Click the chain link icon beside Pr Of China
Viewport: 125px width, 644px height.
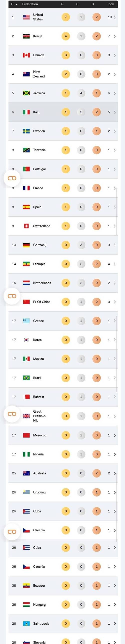[12, 296]
